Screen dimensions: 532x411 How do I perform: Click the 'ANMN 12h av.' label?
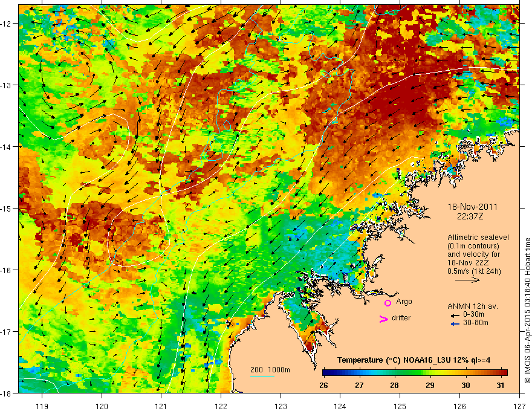[x=473, y=306]
